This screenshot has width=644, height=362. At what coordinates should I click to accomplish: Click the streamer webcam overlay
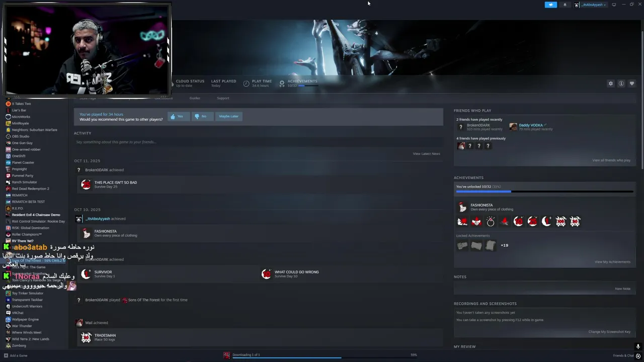(87, 50)
